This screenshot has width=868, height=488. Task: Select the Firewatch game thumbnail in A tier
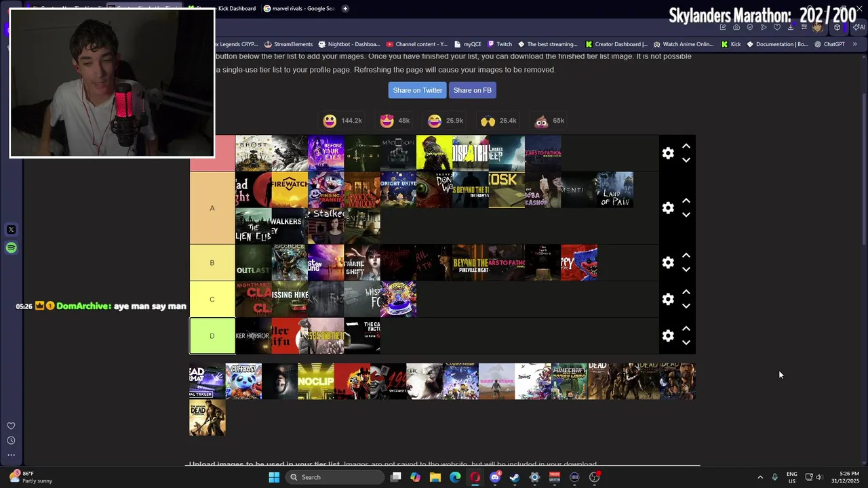(x=290, y=190)
